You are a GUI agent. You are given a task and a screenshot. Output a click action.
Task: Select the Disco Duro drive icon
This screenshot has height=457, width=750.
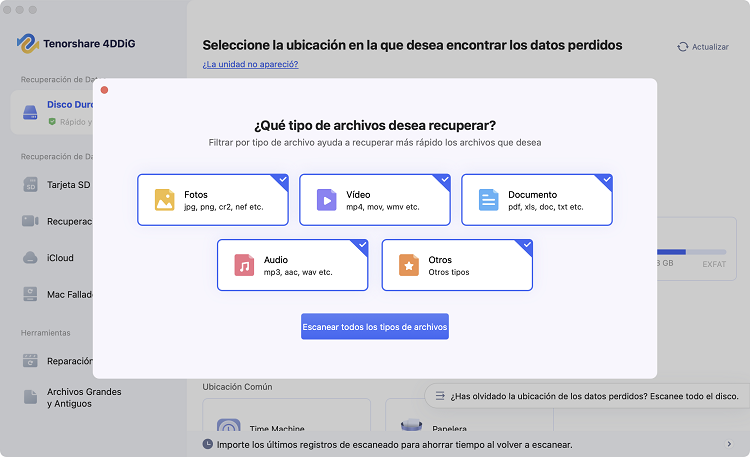[30, 112]
